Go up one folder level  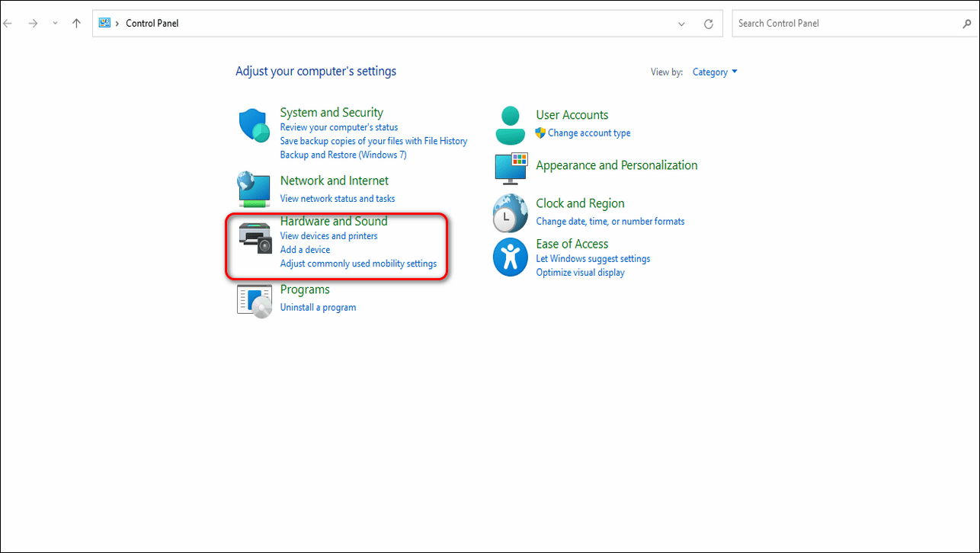click(76, 24)
